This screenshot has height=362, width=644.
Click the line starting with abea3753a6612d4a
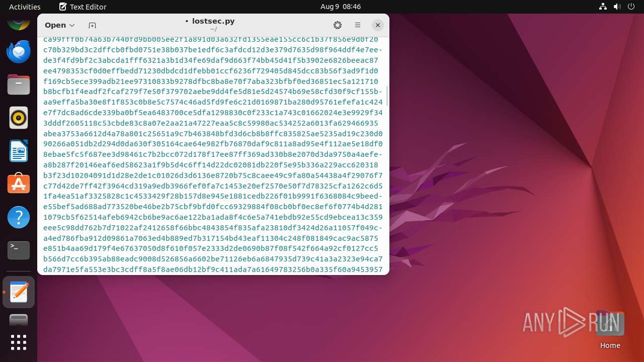[213, 134]
